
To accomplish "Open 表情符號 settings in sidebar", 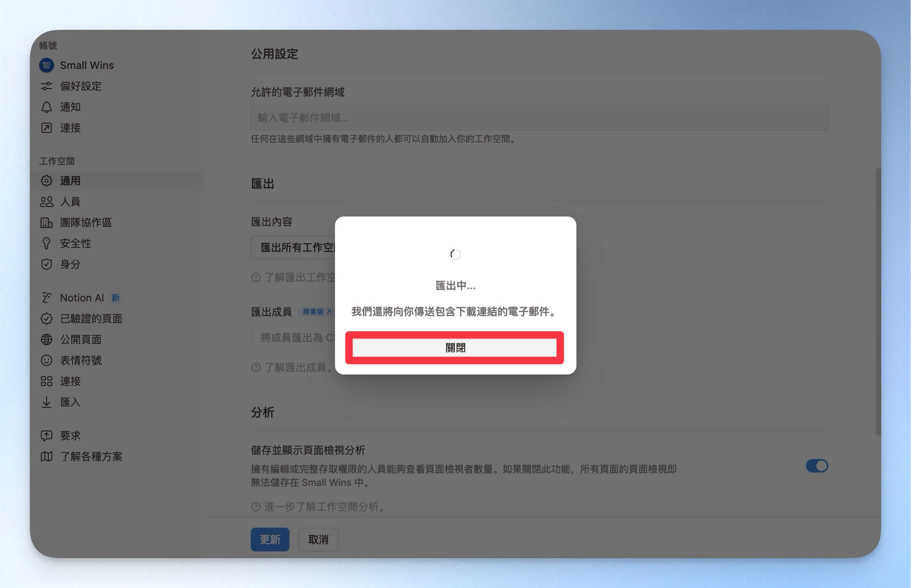I will (x=80, y=360).
